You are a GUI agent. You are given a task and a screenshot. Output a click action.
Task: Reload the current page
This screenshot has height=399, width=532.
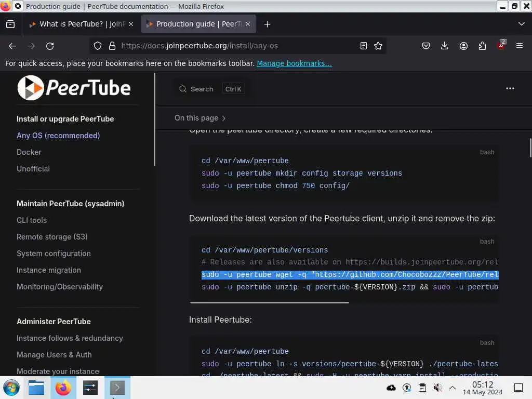(50, 46)
